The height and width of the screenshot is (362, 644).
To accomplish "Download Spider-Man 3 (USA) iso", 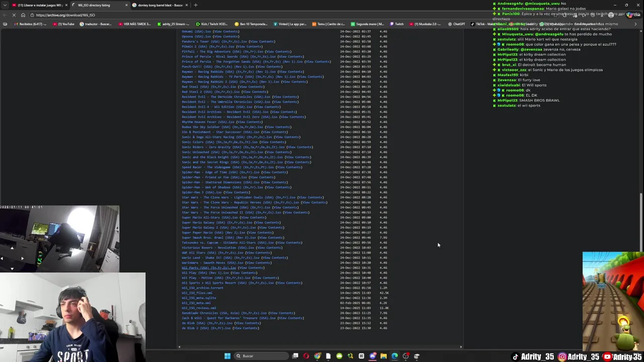I will tap(201, 192).
